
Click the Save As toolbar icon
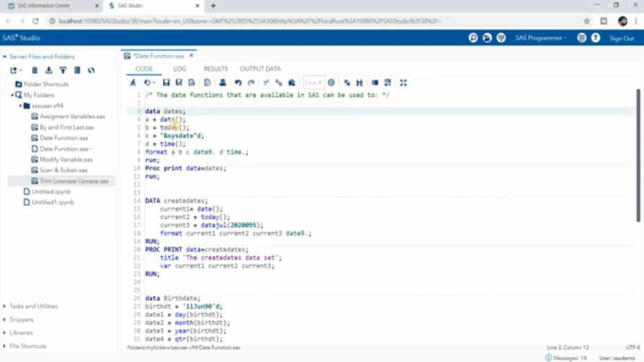[x=179, y=82]
